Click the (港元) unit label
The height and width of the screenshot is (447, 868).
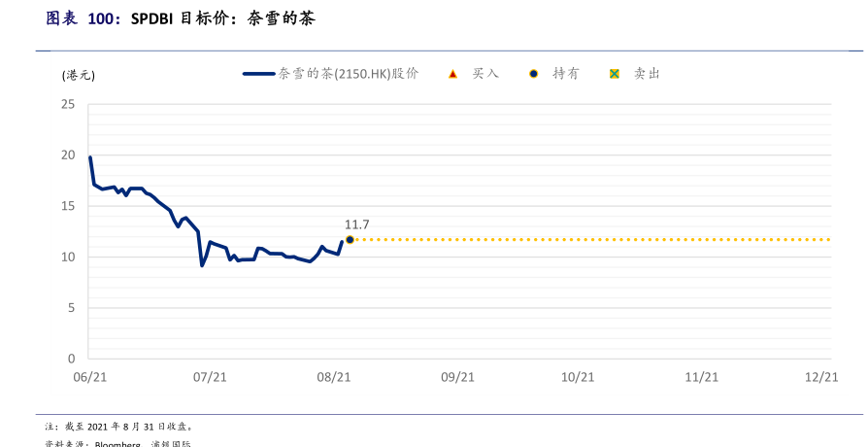(x=79, y=75)
